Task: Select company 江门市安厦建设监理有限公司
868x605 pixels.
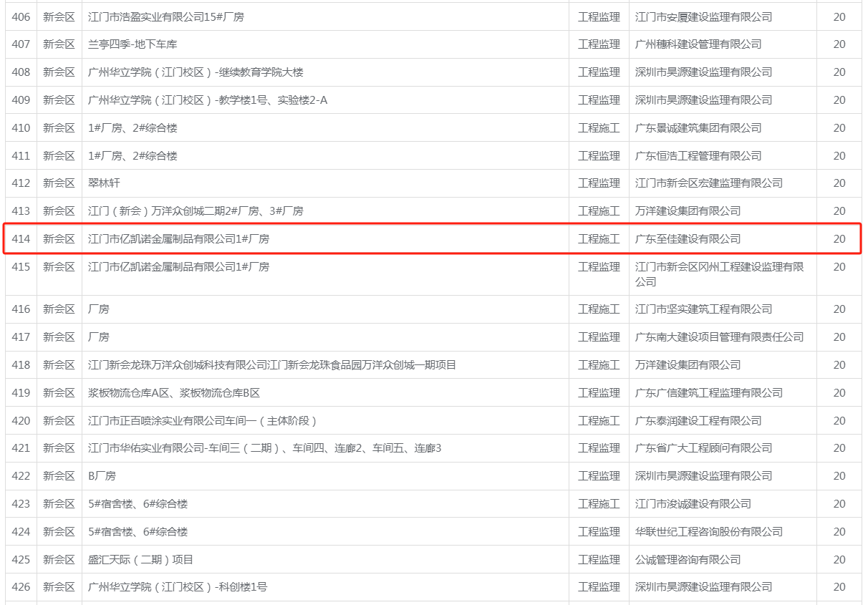Action: pos(704,16)
